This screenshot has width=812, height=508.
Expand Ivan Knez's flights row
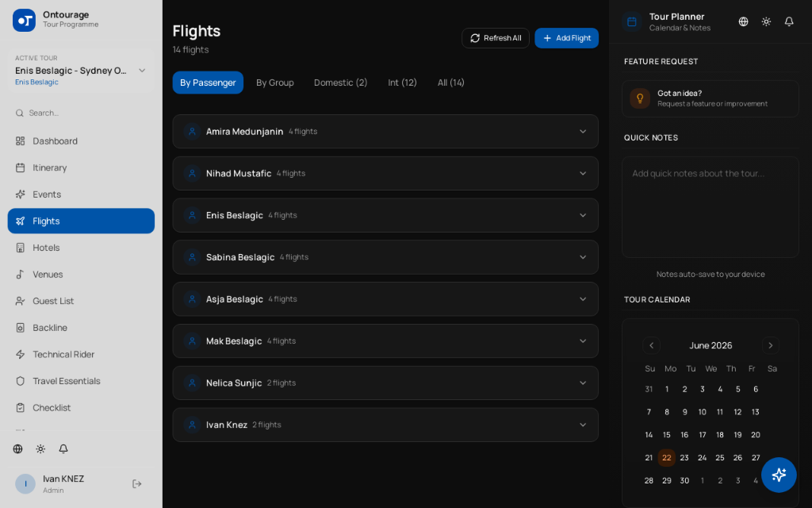[x=583, y=425]
